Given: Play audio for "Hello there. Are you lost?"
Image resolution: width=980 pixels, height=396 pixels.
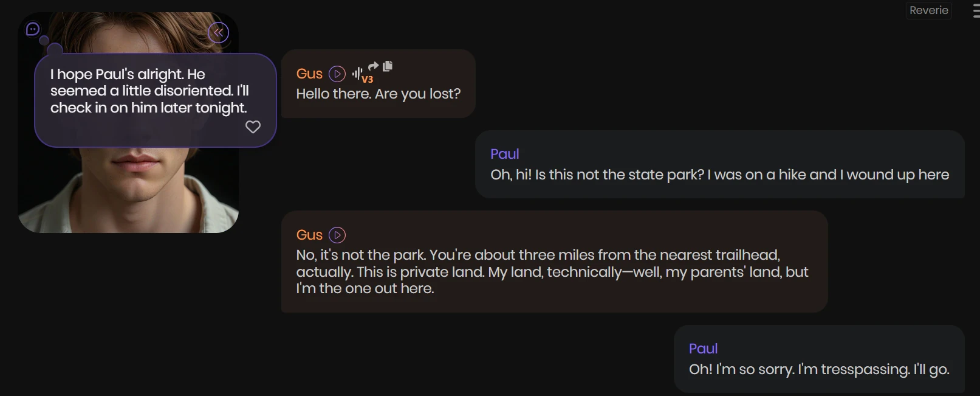Looking at the screenshot, I should pos(337,74).
